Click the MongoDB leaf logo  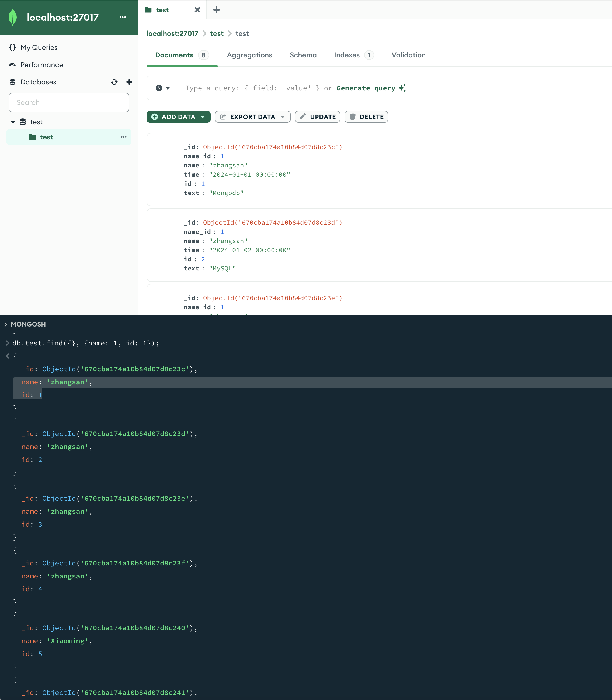pos(13,18)
